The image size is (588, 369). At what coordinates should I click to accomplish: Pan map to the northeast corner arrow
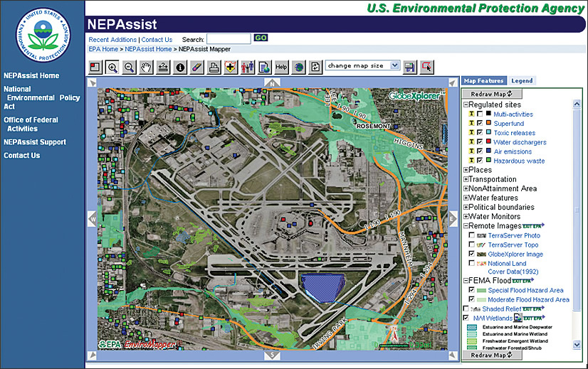pos(453,82)
